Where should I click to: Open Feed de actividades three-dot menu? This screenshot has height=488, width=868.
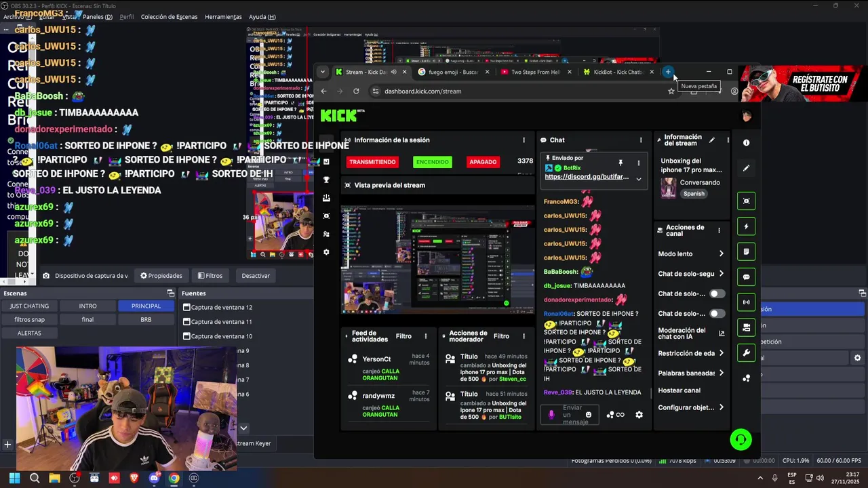tap(426, 336)
